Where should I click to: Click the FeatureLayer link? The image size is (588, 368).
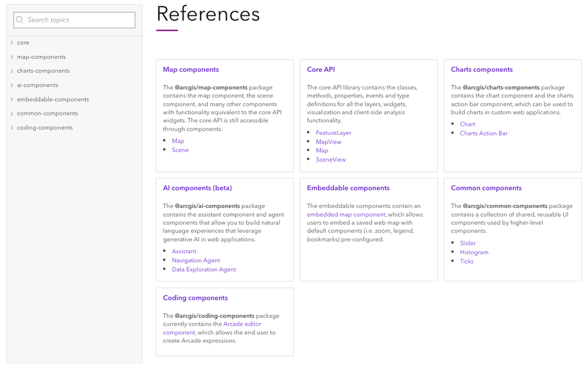pos(333,132)
